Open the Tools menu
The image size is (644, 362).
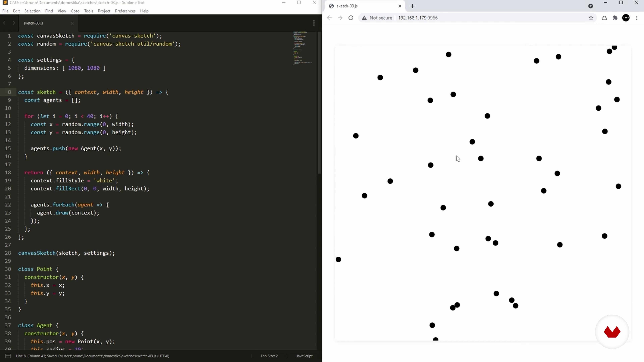coord(89,11)
